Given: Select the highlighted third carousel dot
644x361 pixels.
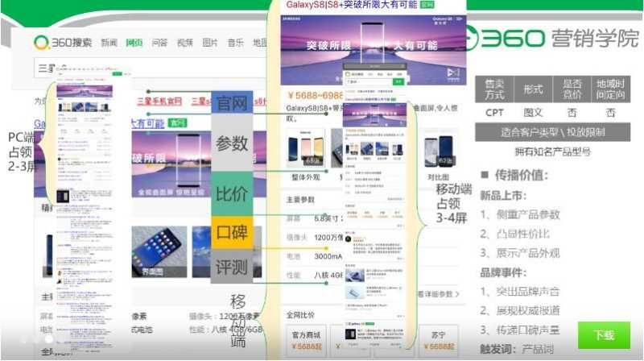Looking at the screenshot, I should [x=49, y=339].
